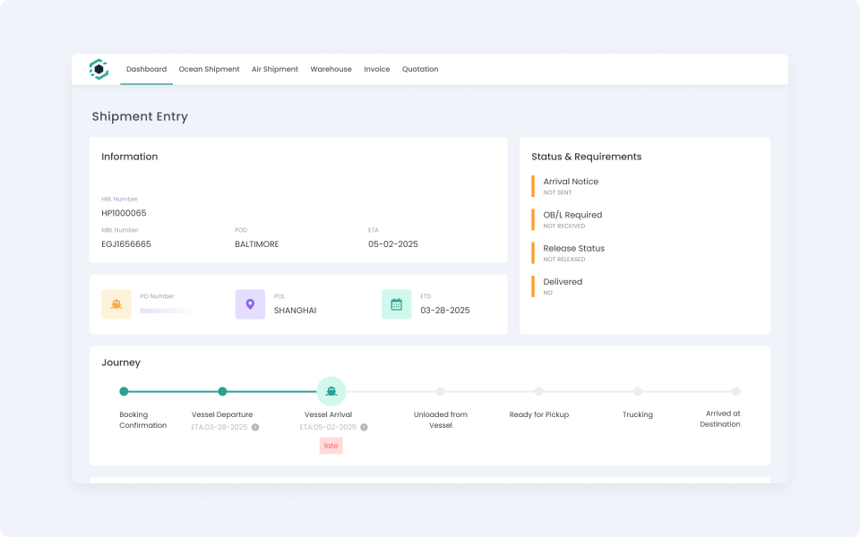Open the Quotation tab
The height and width of the screenshot is (537, 860).
420,69
